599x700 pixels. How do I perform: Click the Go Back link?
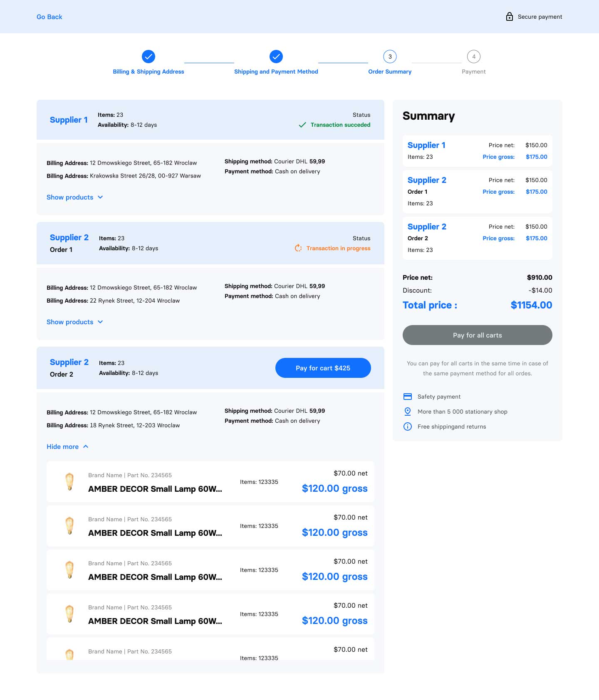[x=49, y=17]
